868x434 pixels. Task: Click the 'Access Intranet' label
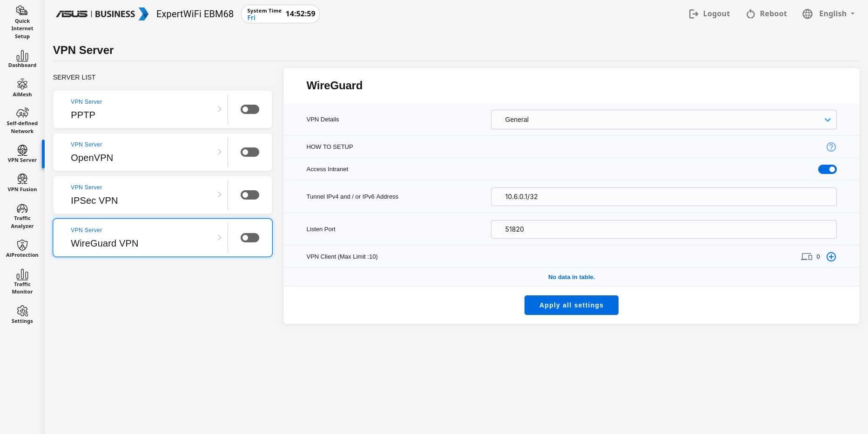click(x=327, y=169)
